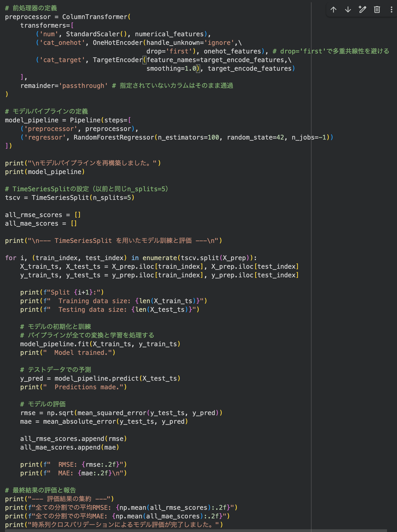Click the 'random_state=42' argument
The image size is (397, 532).
point(255,137)
